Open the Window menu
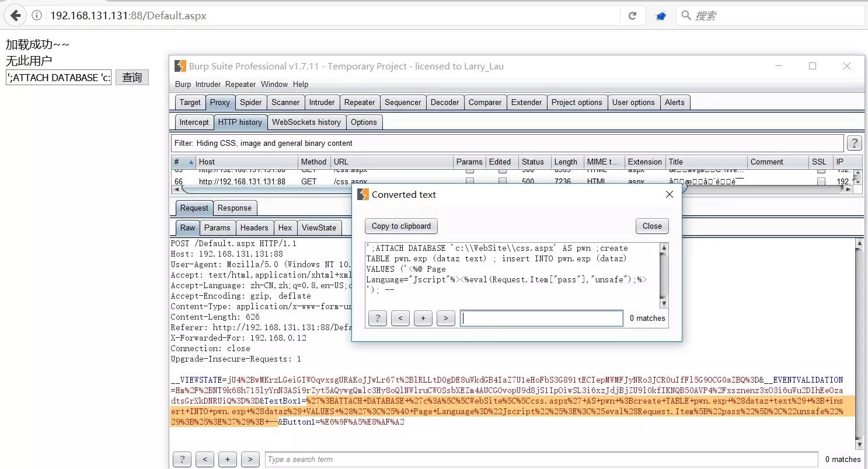 (274, 85)
